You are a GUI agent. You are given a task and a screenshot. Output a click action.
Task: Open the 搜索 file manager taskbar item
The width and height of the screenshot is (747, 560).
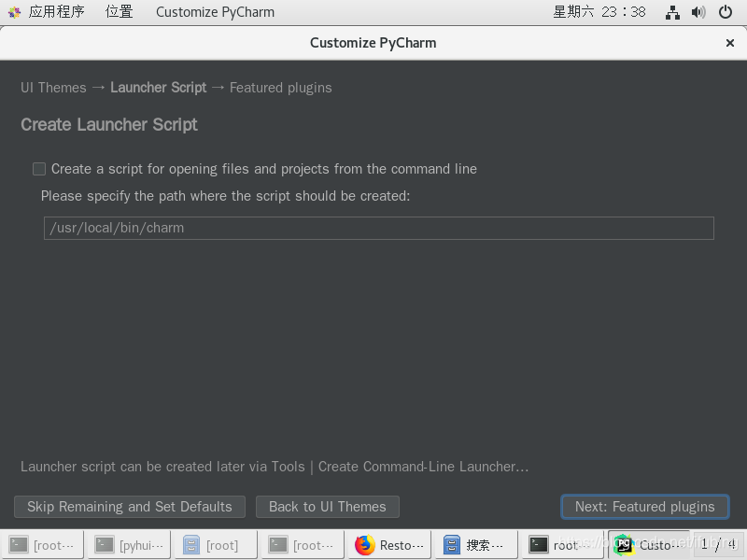click(x=476, y=545)
